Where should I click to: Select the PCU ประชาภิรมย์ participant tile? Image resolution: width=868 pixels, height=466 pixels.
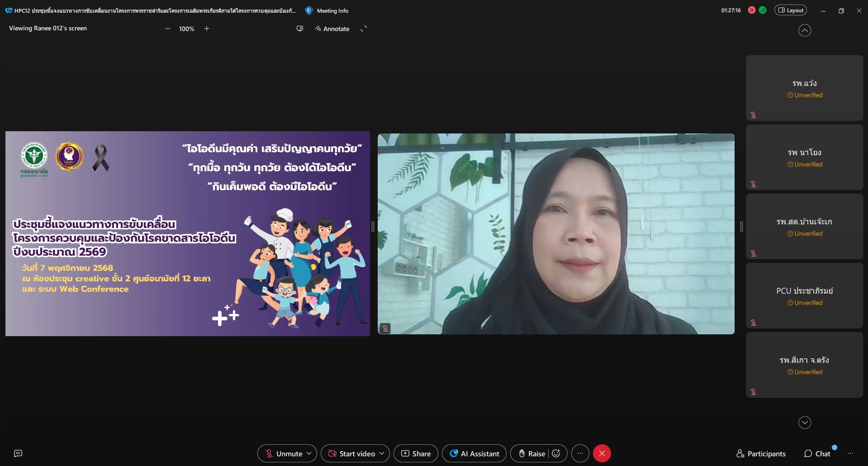tap(804, 296)
